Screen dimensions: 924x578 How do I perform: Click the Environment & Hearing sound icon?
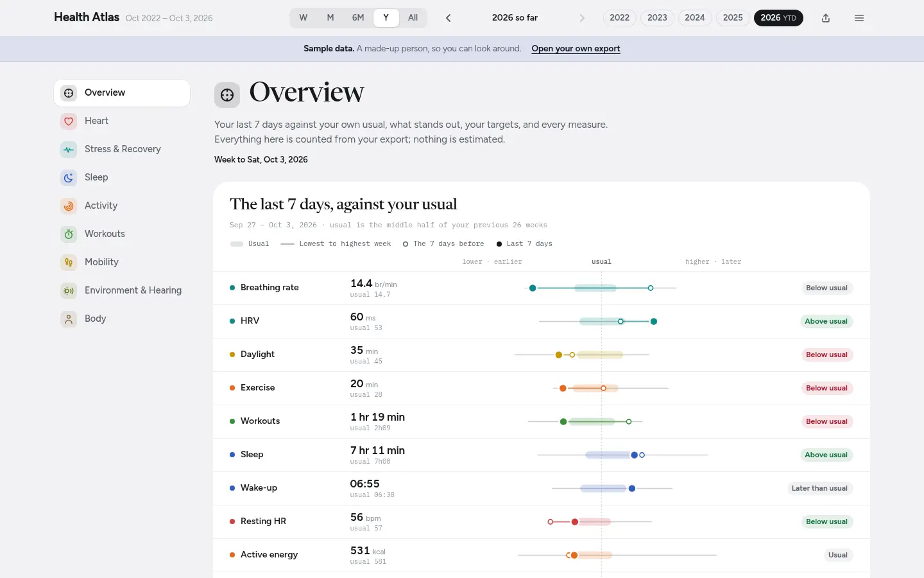(69, 291)
